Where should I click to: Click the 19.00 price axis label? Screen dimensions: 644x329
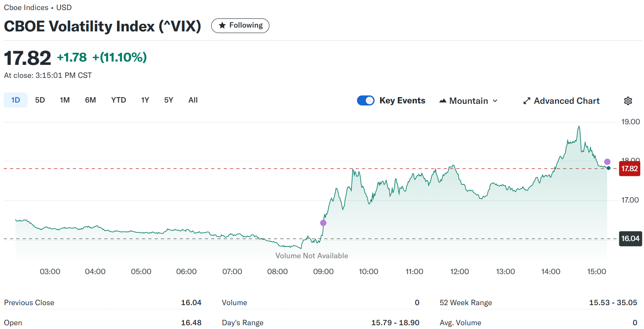click(631, 122)
